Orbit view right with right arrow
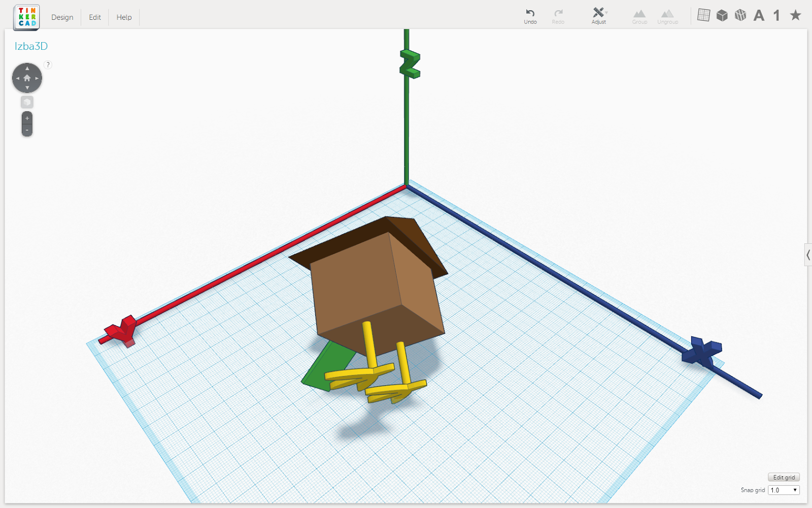Image resolution: width=812 pixels, height=508 pixels. point(37,78)
